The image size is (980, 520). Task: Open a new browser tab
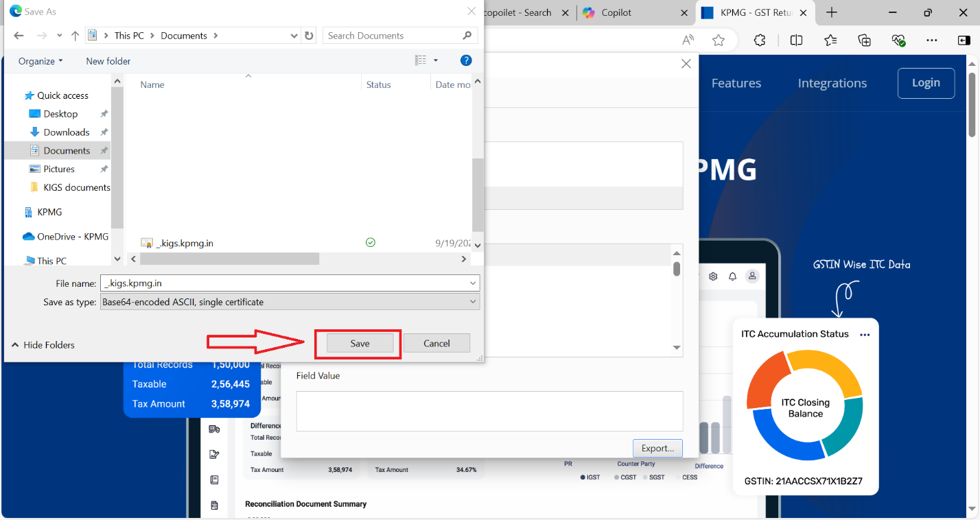coord(832,12)
